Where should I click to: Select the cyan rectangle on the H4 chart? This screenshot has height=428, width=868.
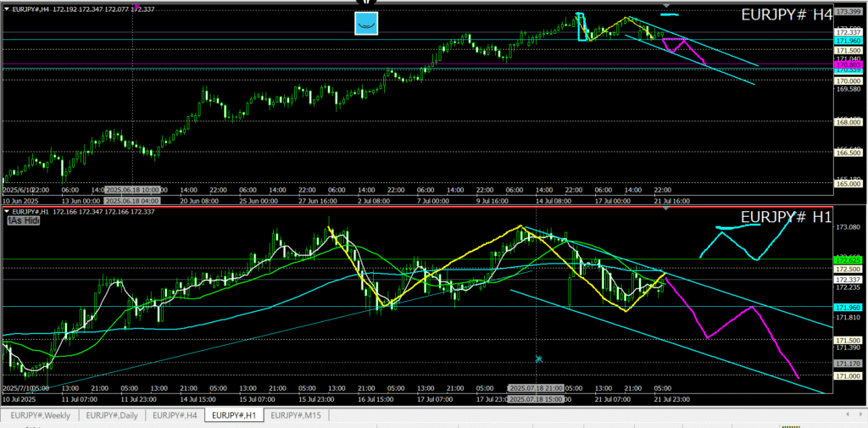tap(581, 27)
